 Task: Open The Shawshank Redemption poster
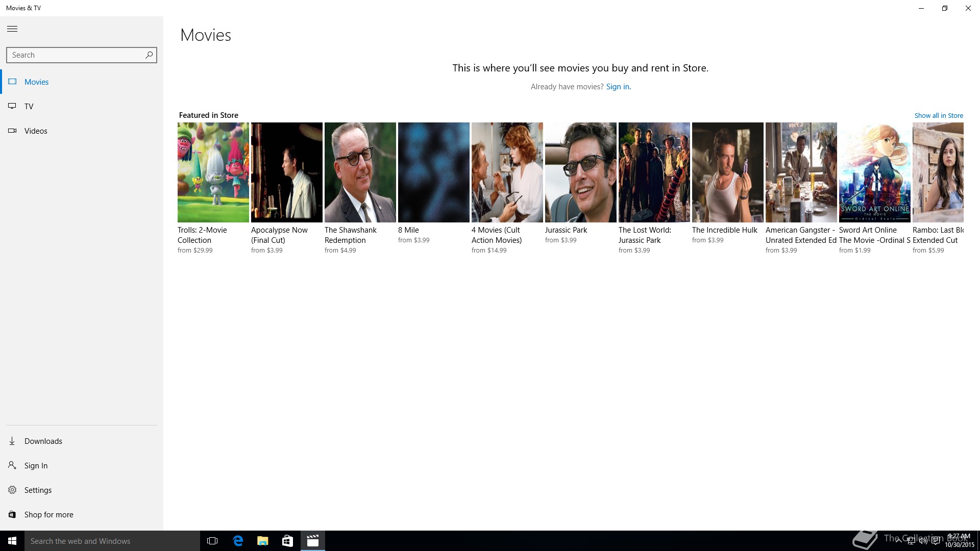coord(360,172)
